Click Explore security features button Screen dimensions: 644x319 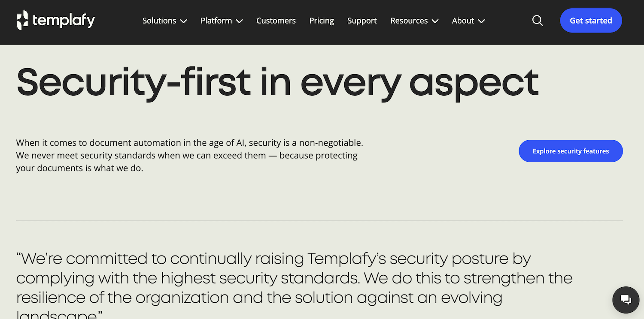point(571,151)
